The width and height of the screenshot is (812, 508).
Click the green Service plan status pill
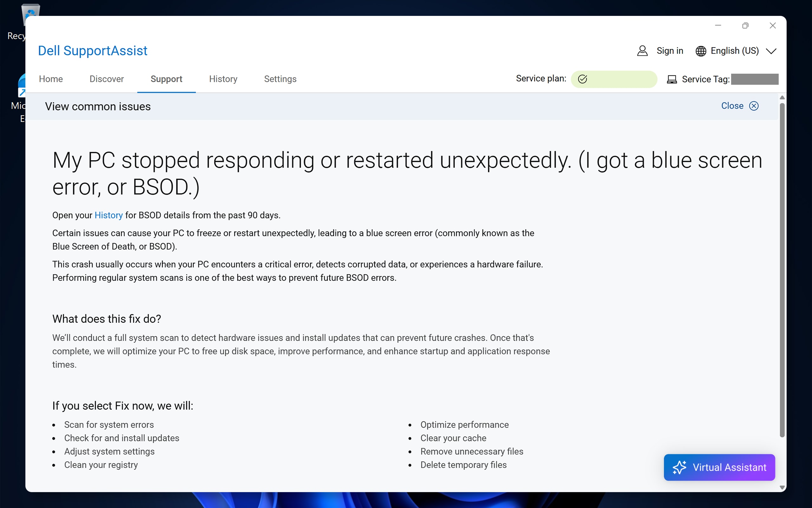pos(614,79)
